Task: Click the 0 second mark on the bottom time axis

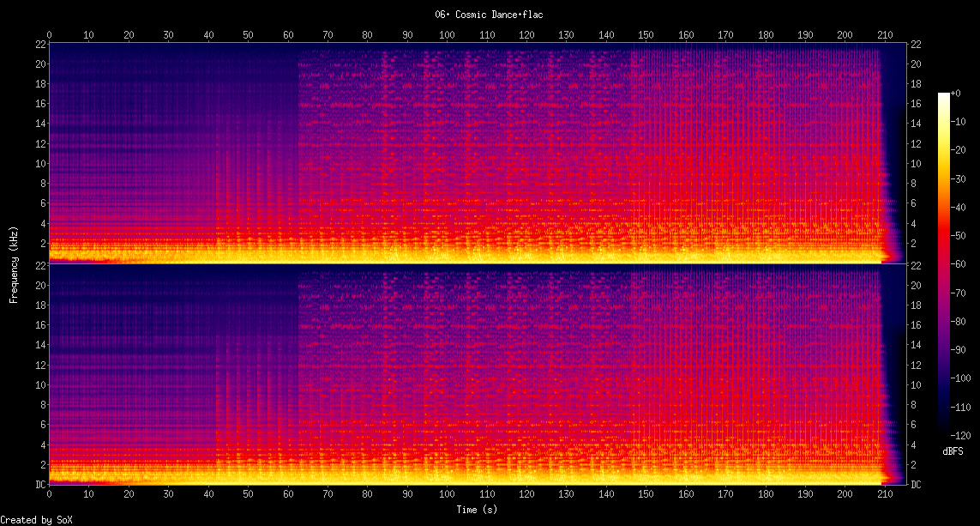Action: tap(50, 495)
